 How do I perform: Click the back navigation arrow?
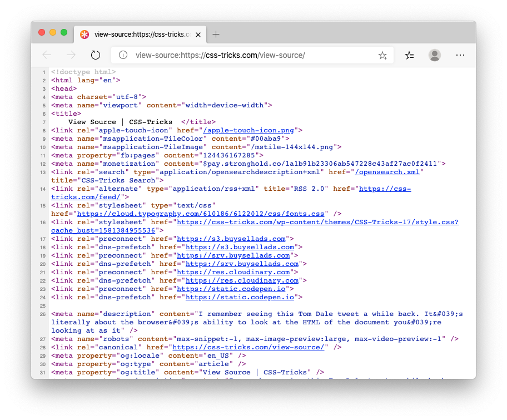click(47, 55)
